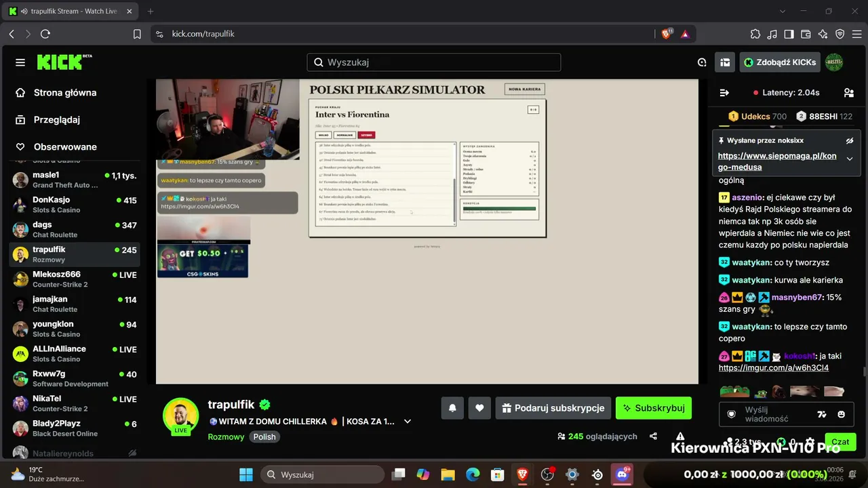Screen dimensions: 868x488
Task: Turn on notifications with the bell button
Action: pos(452,408)
